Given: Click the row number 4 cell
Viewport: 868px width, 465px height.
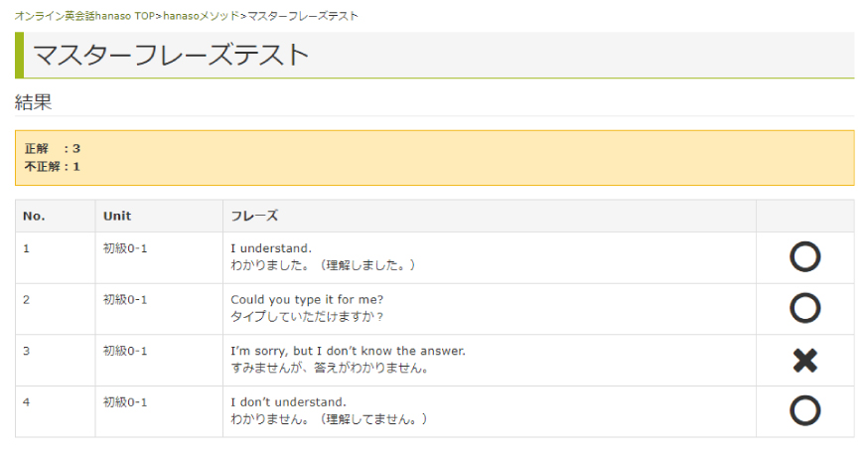Looking at the screenshot, I should [55, 412].
